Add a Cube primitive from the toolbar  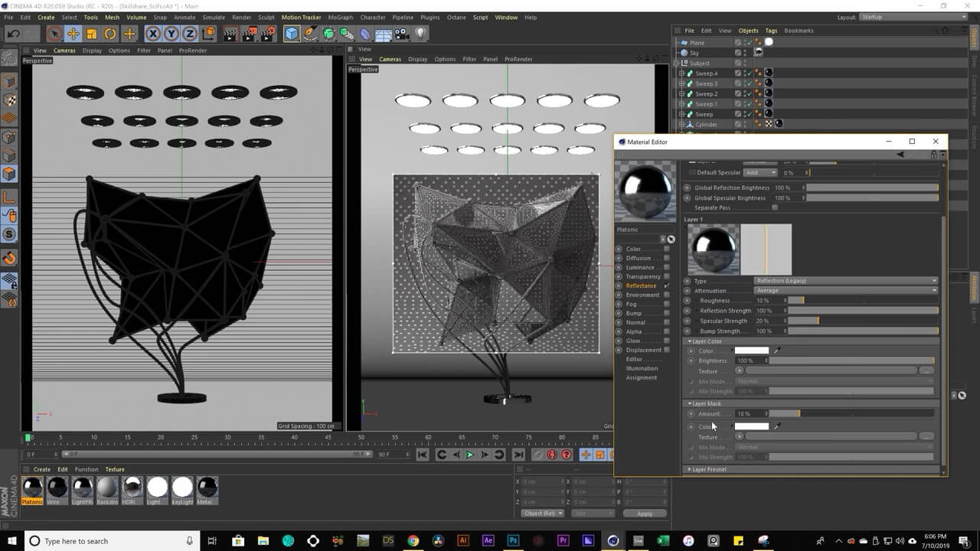click(292, 34)
